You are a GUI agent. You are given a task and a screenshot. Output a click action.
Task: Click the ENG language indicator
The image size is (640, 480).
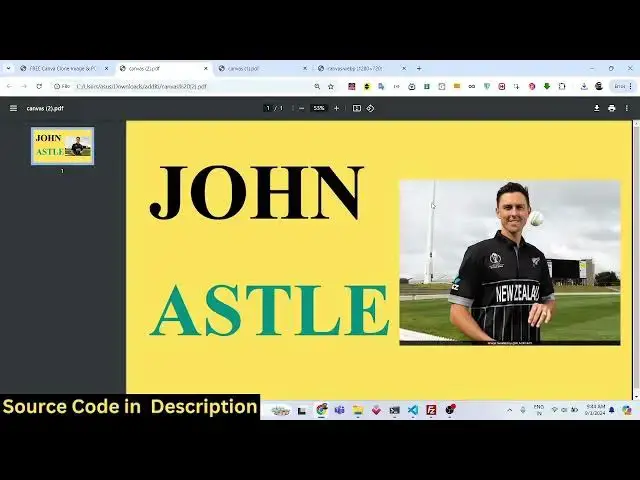[539, 410]
